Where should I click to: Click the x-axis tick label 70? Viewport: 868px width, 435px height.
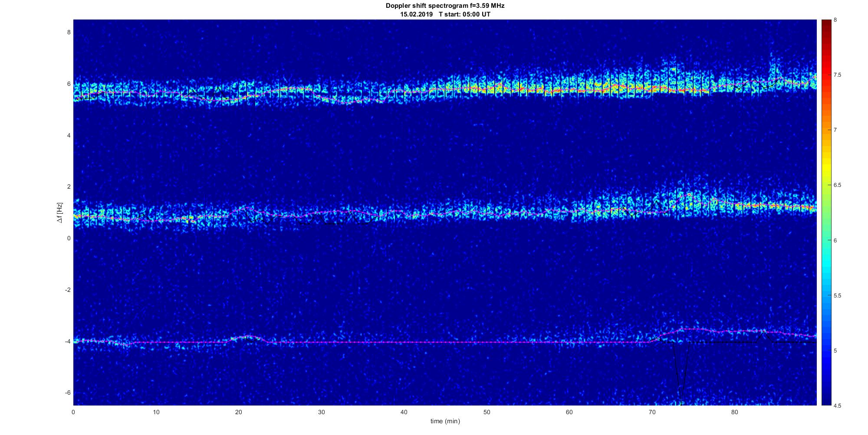pos(652,412)
